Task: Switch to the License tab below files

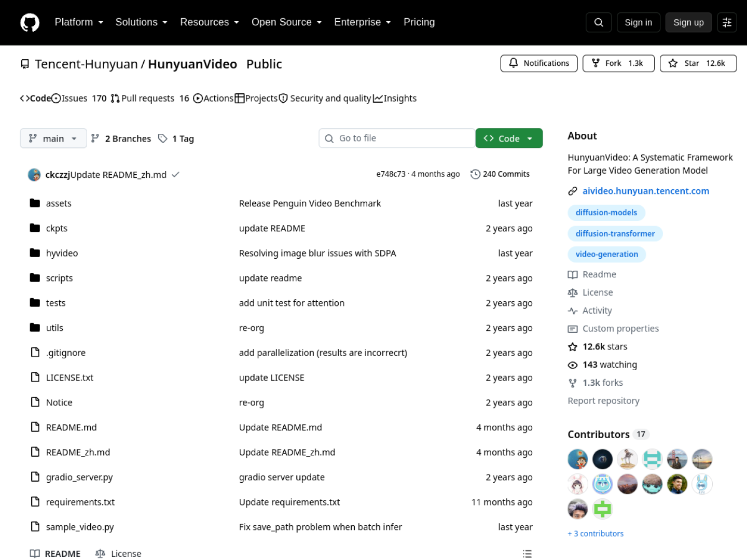Action: pyautogui.click(x=118, y=554)
